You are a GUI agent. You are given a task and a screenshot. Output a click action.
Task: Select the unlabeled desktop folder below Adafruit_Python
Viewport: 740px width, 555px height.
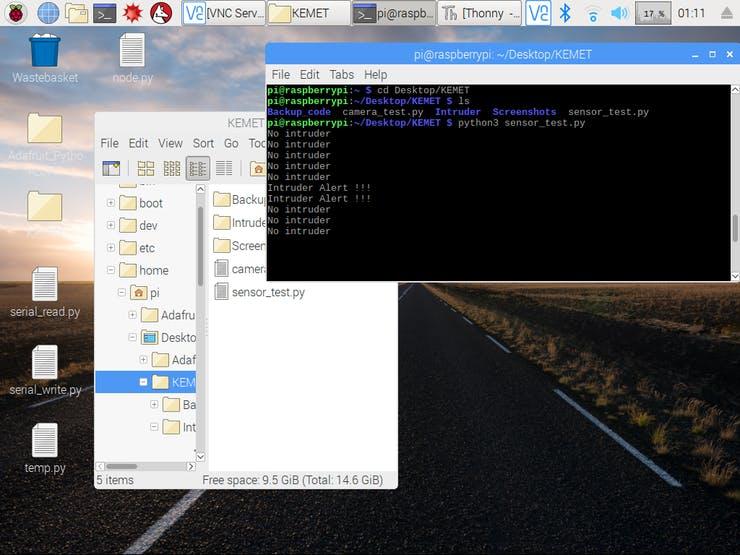pos(45,207)
